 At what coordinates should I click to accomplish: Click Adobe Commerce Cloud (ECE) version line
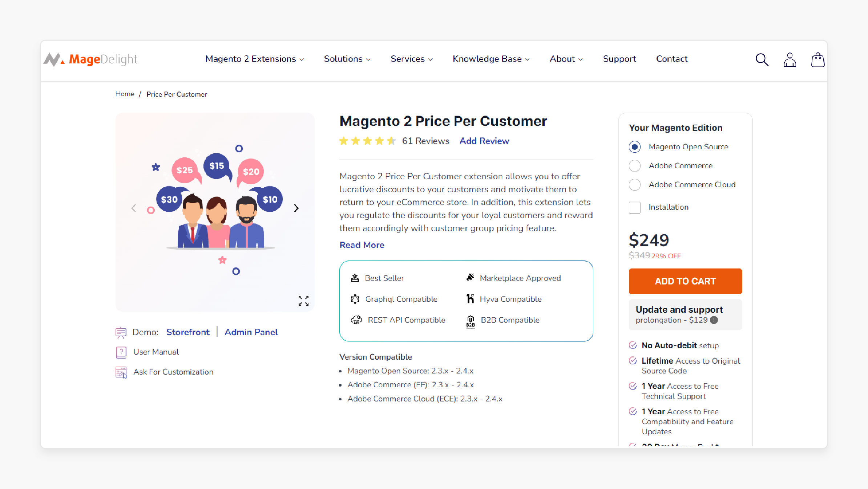point(425,399)
